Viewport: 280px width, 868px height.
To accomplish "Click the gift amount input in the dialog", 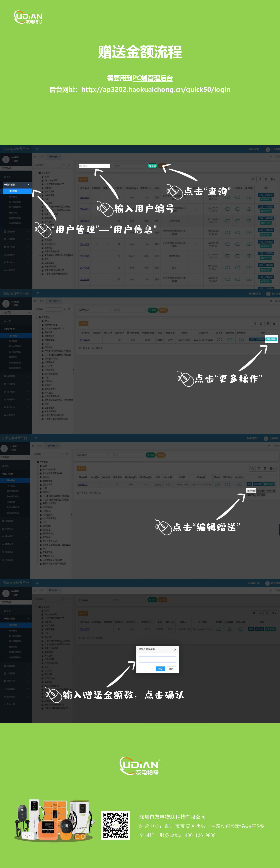I will pyautogui.click(x=157, y=659).
